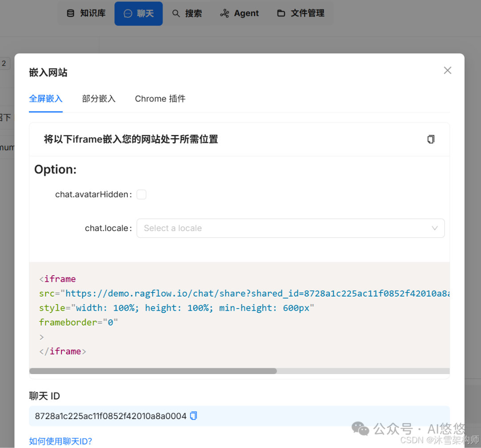
Task: Click the closing </iframe> tag line
Action: coord(63,351)
